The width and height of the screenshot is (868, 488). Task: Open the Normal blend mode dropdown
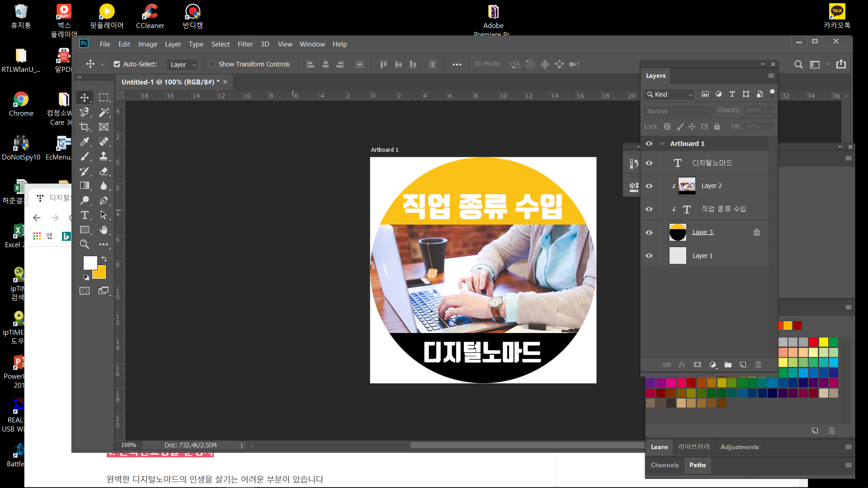tap(678, 111)
